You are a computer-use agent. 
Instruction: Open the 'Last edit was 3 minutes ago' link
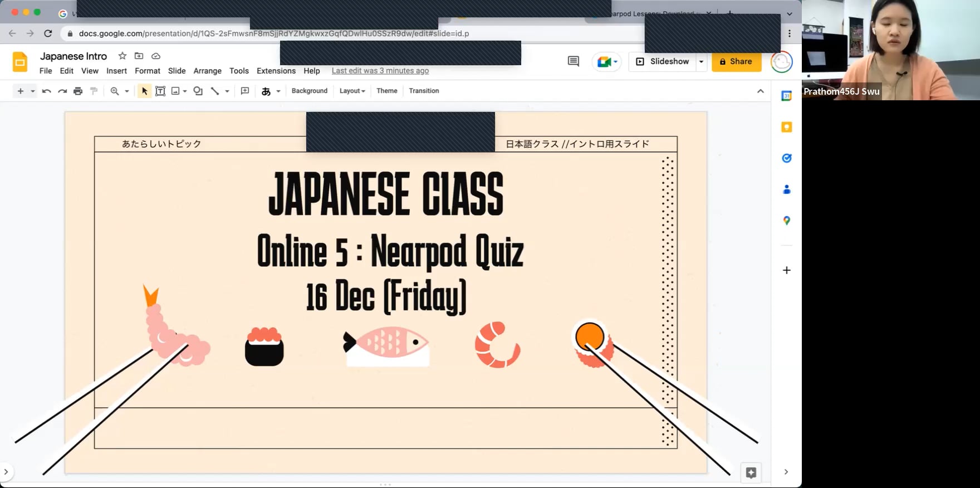point(380,71)
